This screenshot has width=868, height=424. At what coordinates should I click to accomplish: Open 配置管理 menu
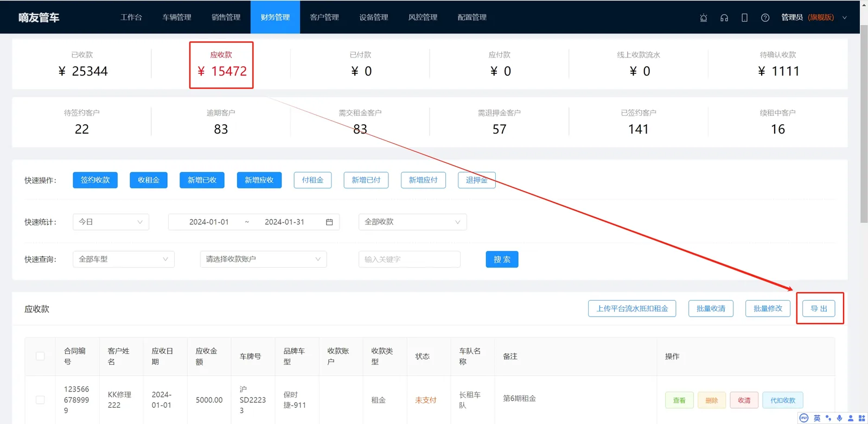click(472, 17)
